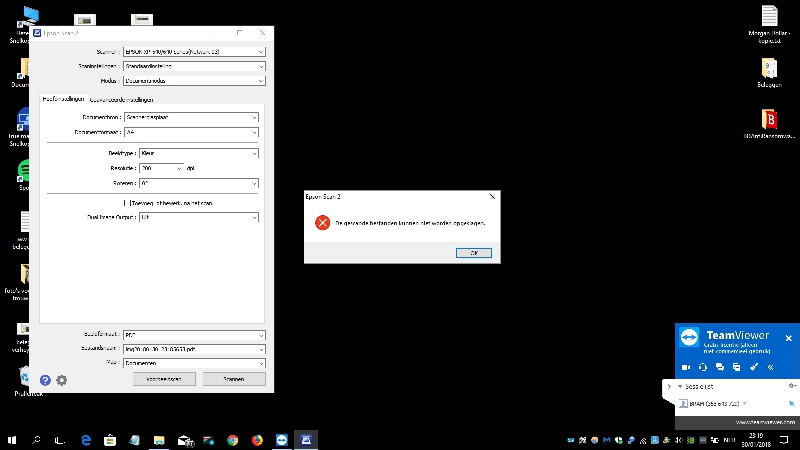The width and height of the screenshot is (800, 450).
Task: Click the Voorbeeldscan preview button
Action: tap(164, 379)
